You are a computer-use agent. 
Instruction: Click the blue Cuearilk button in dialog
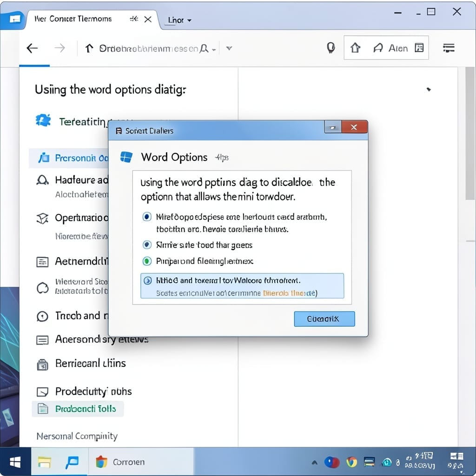324,319
